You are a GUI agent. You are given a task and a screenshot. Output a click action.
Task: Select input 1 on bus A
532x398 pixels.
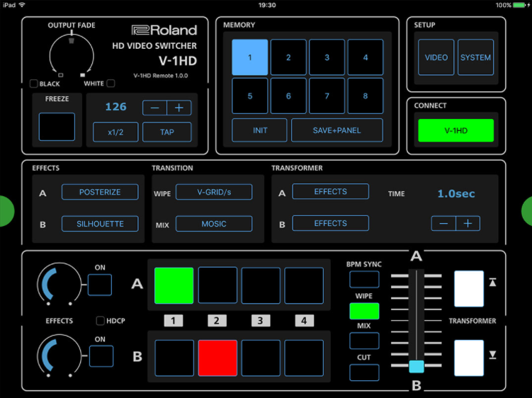click(x=174, y=285)
